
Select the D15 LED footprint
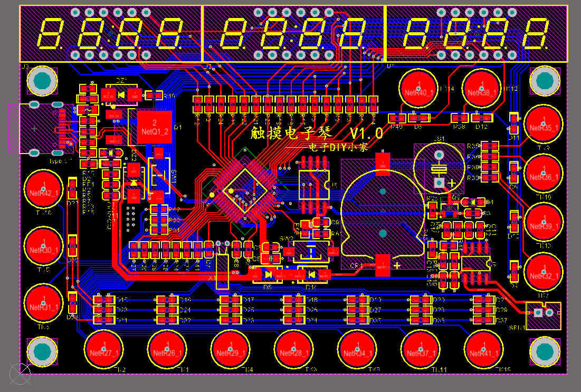[104, 299]
